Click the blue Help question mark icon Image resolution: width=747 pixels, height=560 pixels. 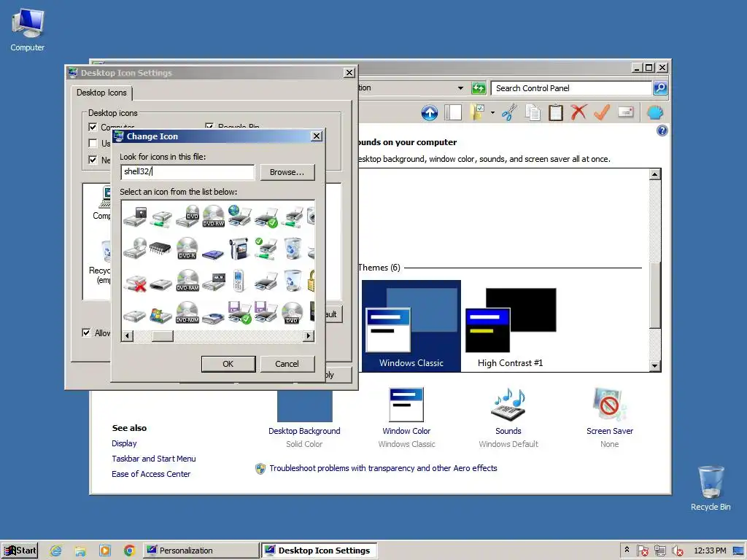click(662, 131)
